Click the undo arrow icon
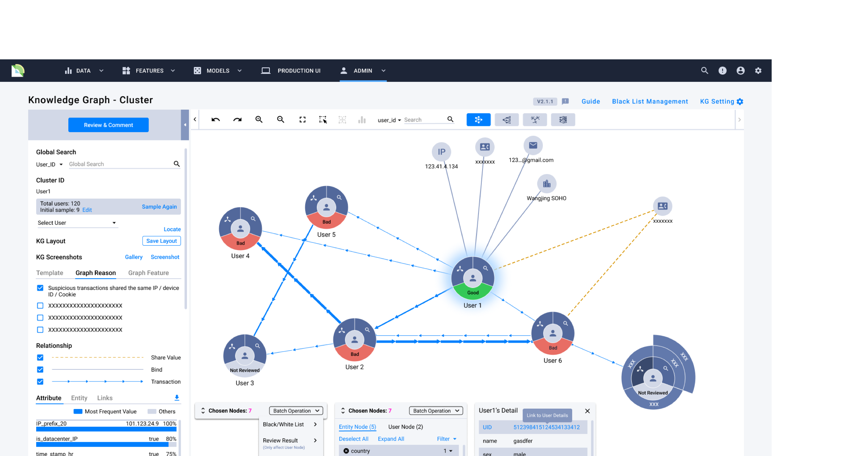This screenshot has height=456, width=868. tap(215, 120)
